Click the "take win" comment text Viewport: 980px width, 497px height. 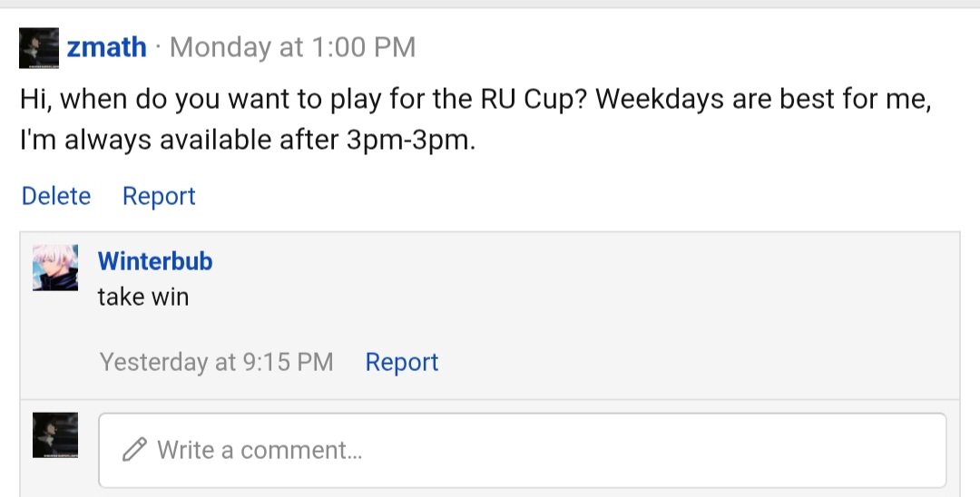(143, 297)
